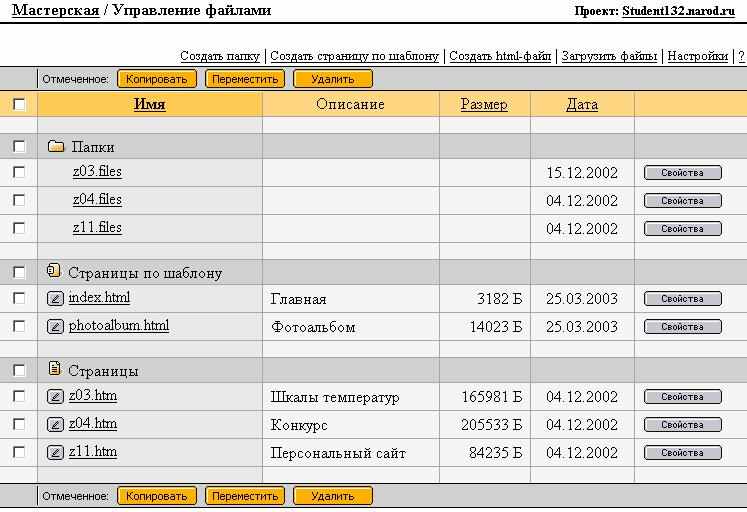
Task: Open the z11.files folder link
Action: (97, 228)
